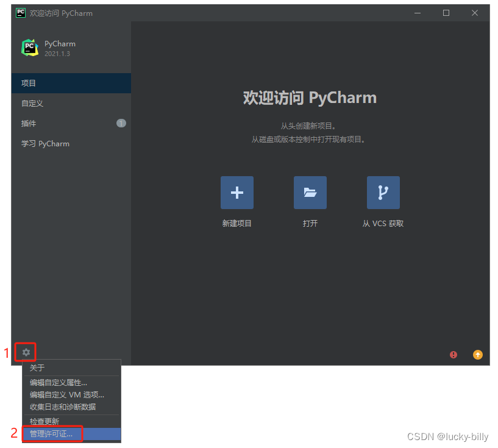Click the 新建项目 label
This screenshot has width=498, height=448.
click(237, 224)
